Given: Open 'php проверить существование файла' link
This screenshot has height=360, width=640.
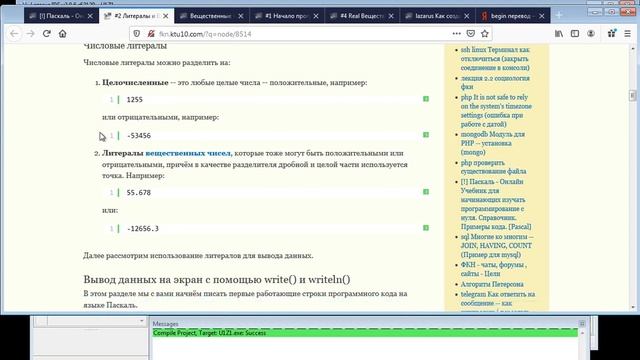Looking at the screenshot, I should pyautogui.click(x=493, y=167).
